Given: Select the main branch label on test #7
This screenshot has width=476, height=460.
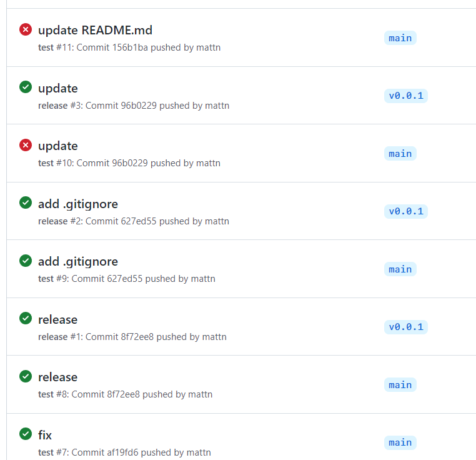Looking at the screenshot, I should (400, 442).
